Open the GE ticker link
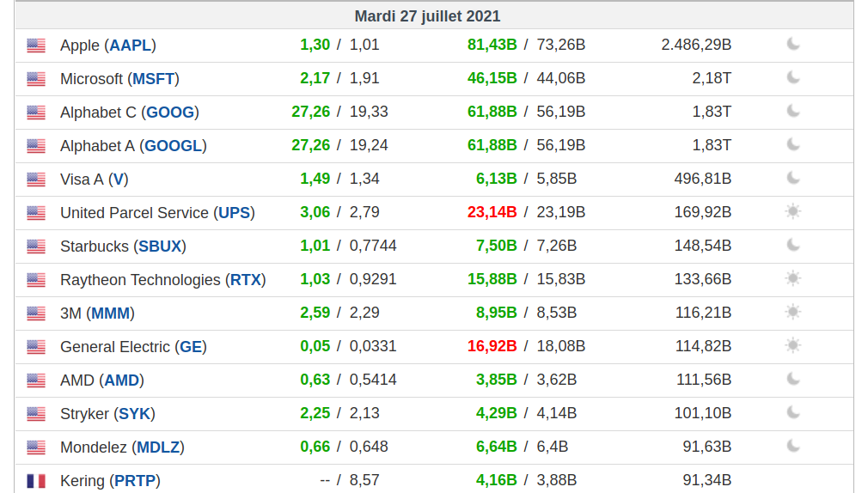The height and width of the screenshot is (493, 868). [x=191, y=347]
